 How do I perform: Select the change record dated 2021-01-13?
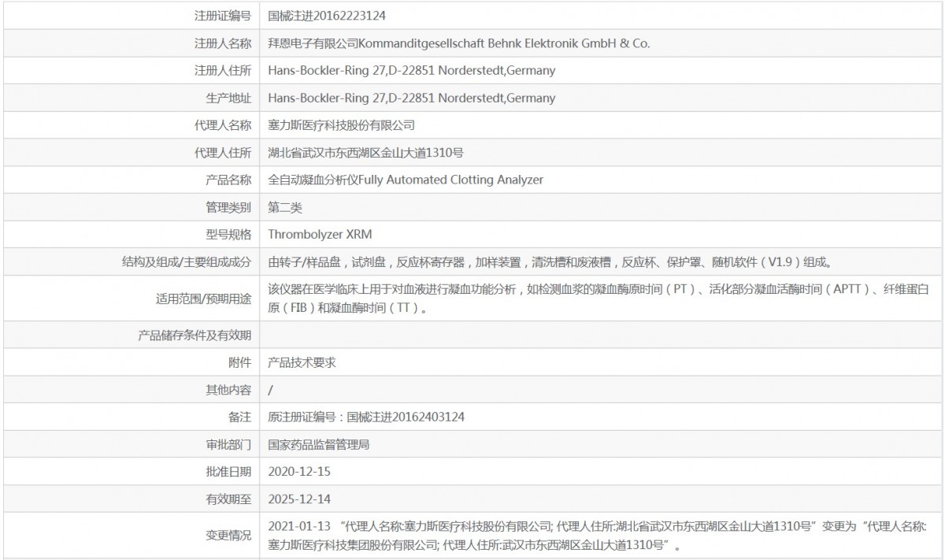[x=598, y=536]
